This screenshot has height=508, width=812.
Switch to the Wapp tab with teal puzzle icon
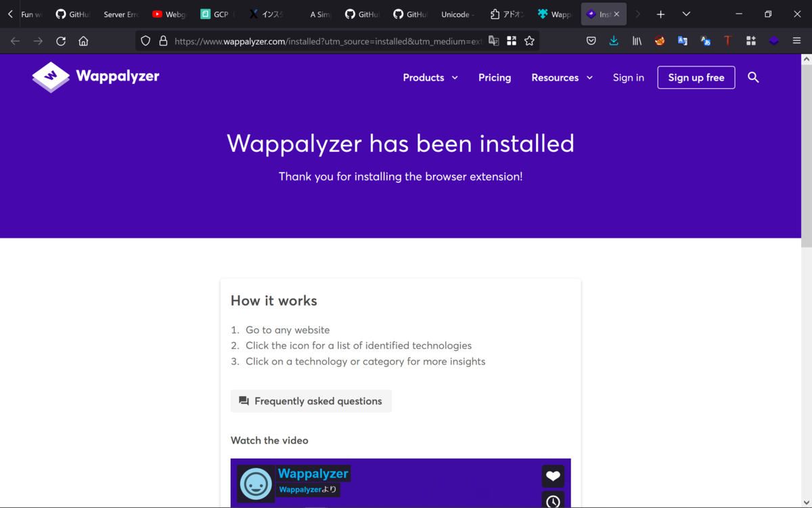pyautogui.click(x=555, y=14)
